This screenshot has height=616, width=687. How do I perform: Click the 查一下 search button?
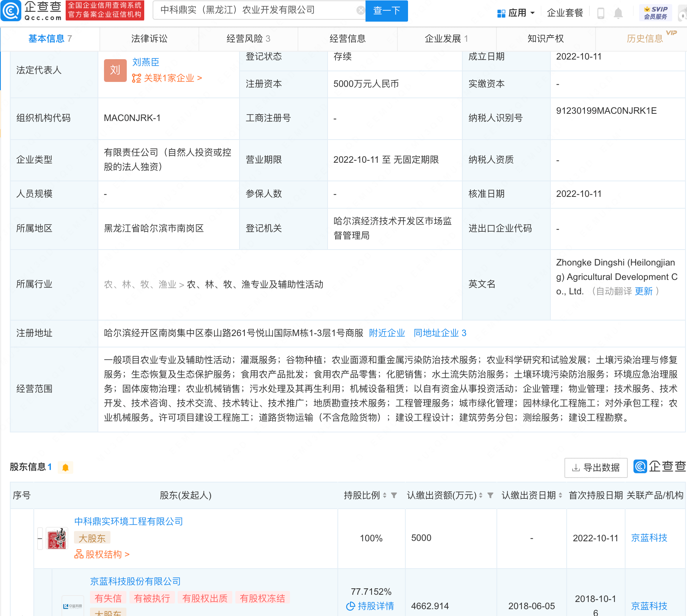click(x=386, y=11)
